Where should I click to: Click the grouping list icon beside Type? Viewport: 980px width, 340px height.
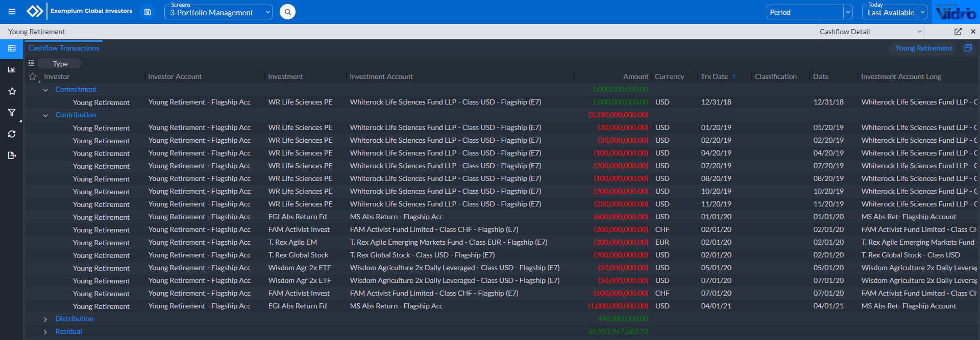click(31, 63)
